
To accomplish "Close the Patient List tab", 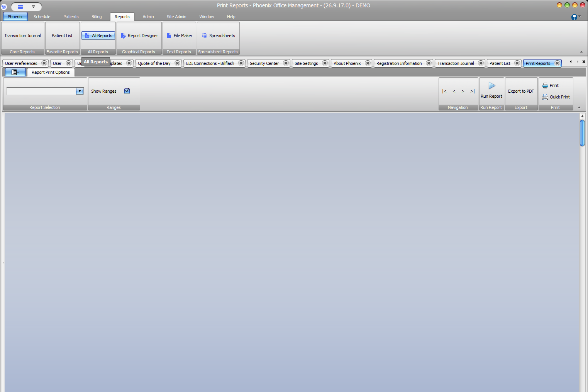I will (517, 63).
